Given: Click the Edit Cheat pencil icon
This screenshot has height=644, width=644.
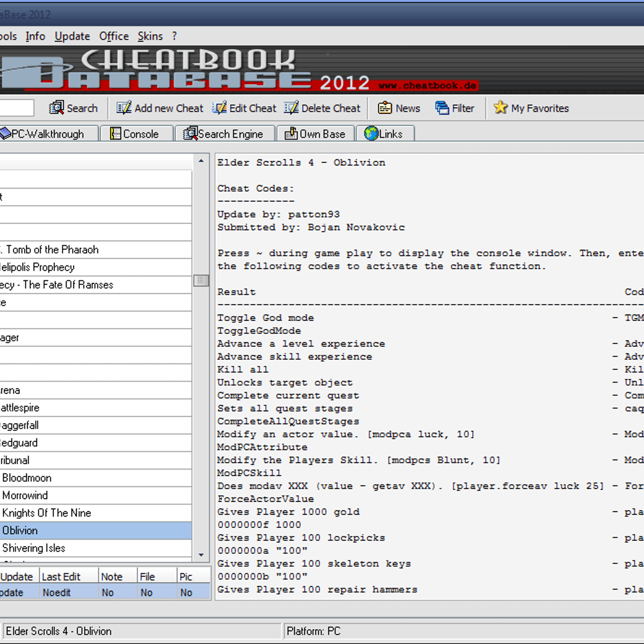Looking at the screenshot, I should pos(219,108).
